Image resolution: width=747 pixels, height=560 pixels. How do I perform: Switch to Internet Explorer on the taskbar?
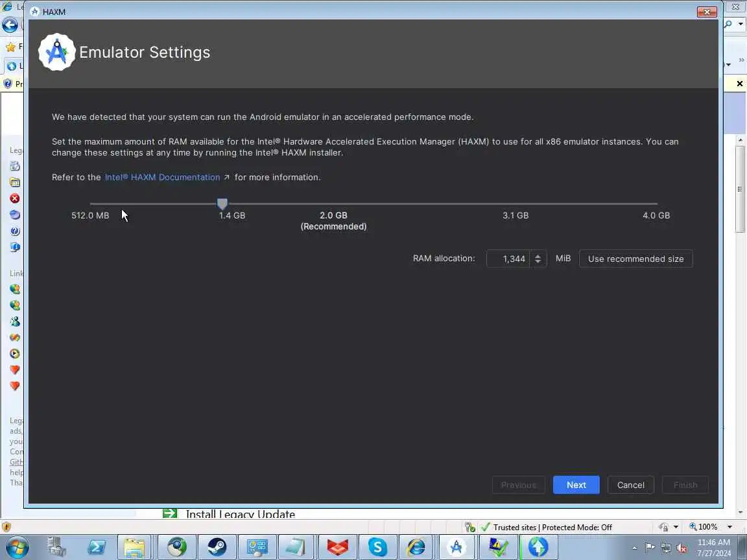[x=416, y=547]
